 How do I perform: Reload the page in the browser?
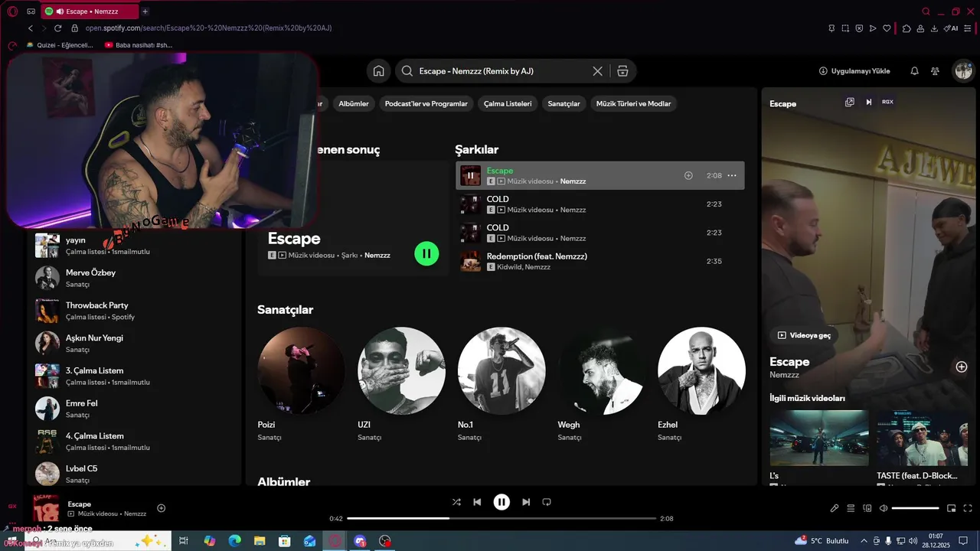coord(57,28)
